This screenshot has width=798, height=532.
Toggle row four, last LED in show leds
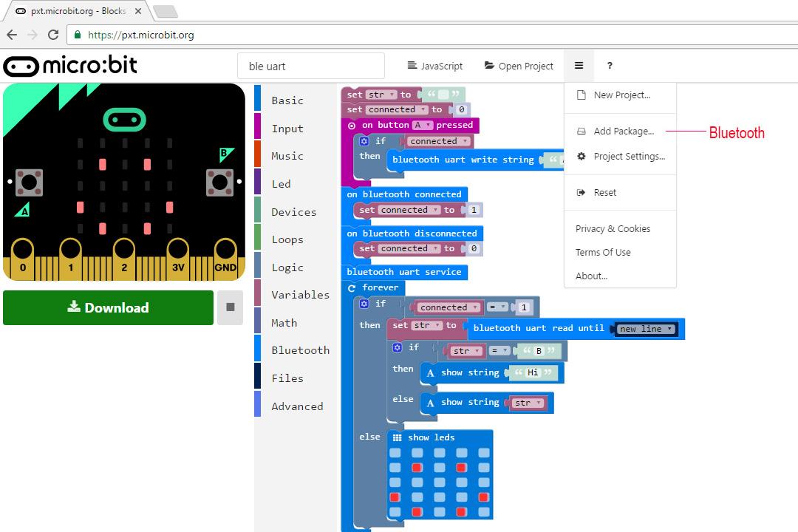(484, 497)
